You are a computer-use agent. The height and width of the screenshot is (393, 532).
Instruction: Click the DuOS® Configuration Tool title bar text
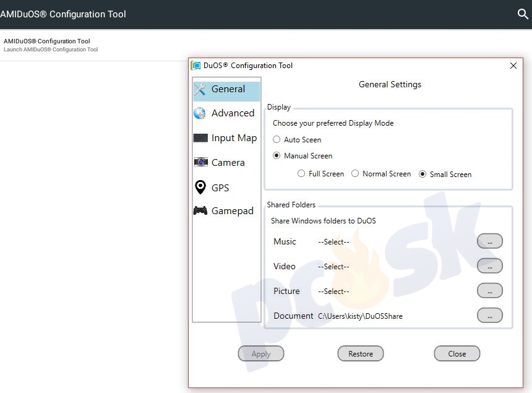(x=247, y=66)
